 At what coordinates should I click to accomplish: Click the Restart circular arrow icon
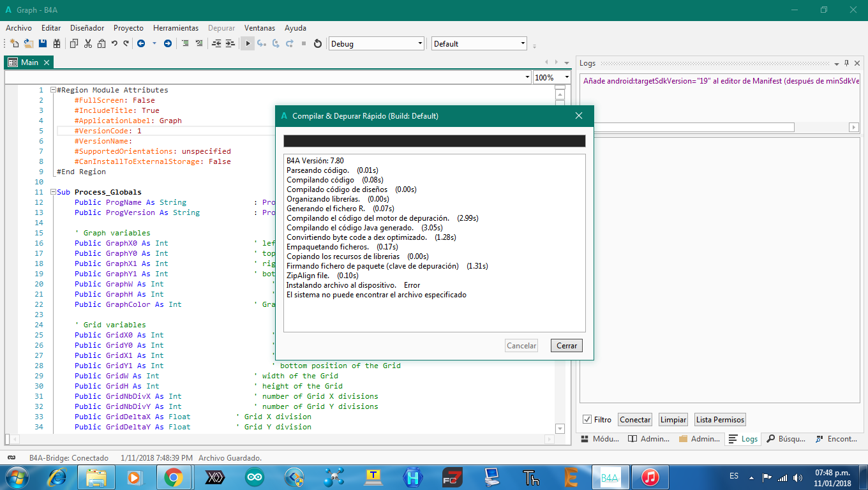coord(317,43)
